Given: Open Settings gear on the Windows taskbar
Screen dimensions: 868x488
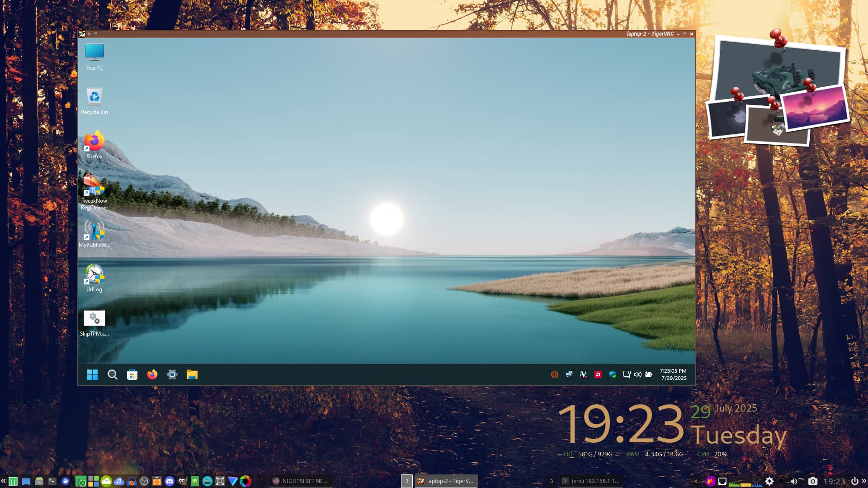Looking at the screenshot, I should 172,374.
